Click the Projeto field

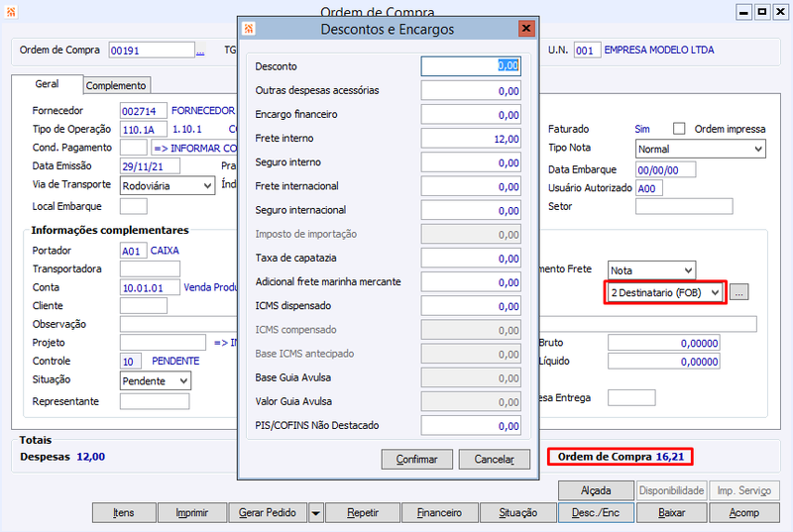(163, 343)
